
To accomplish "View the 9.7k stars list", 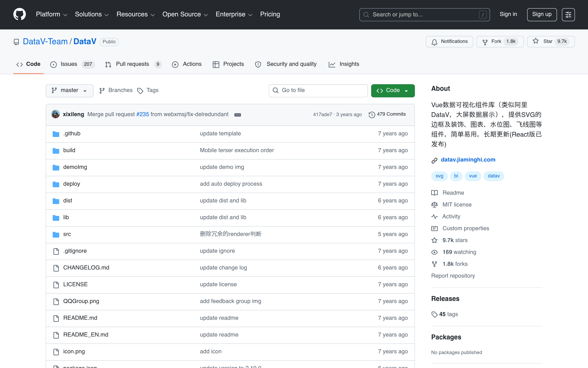I will click(x=449, y=240).
